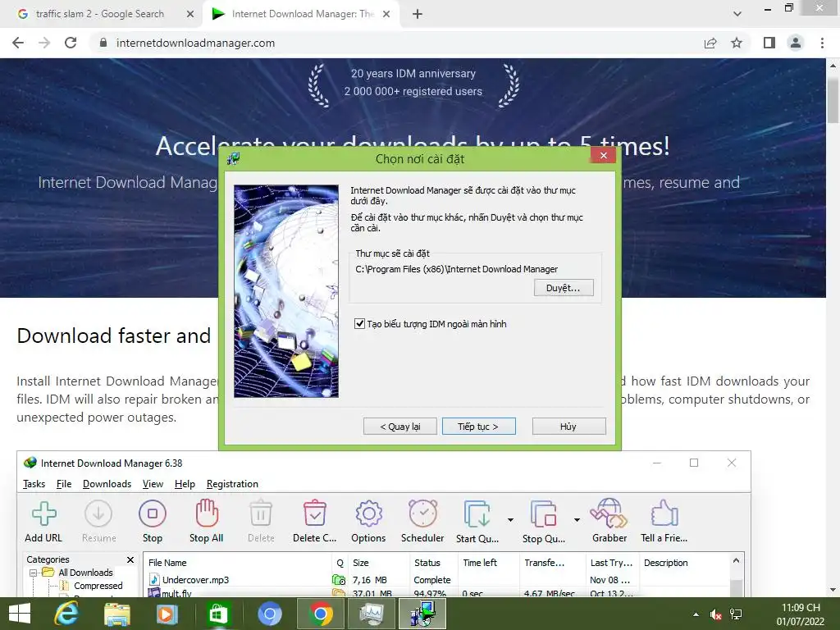Click the Stop icon in IDM toolbar
840x630 pixels.
coord(152,514)
